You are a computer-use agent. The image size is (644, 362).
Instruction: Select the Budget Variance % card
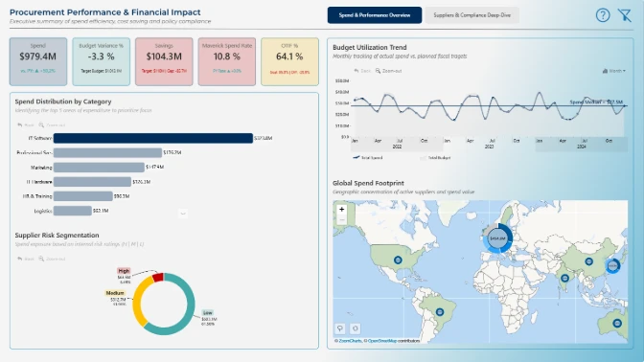101,61
